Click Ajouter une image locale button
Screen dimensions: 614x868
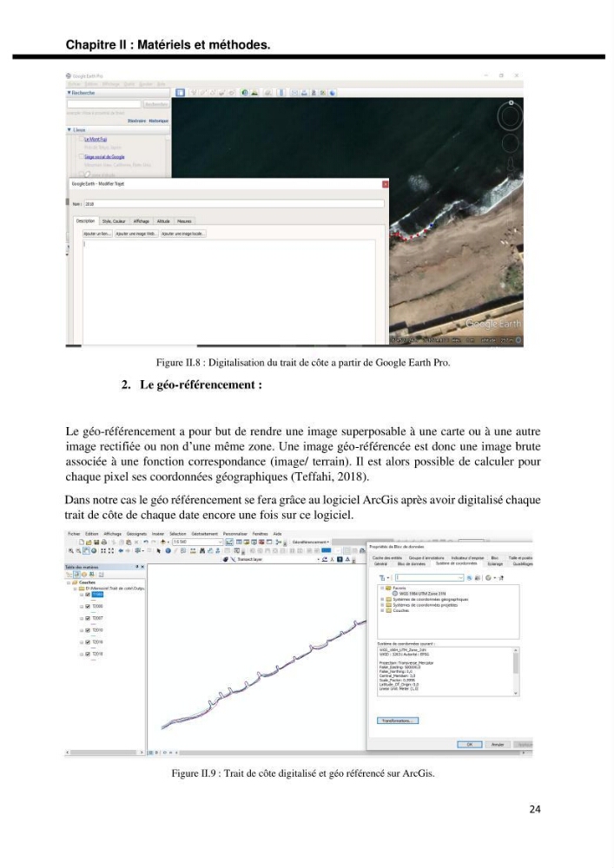click(x=183, y=233)
